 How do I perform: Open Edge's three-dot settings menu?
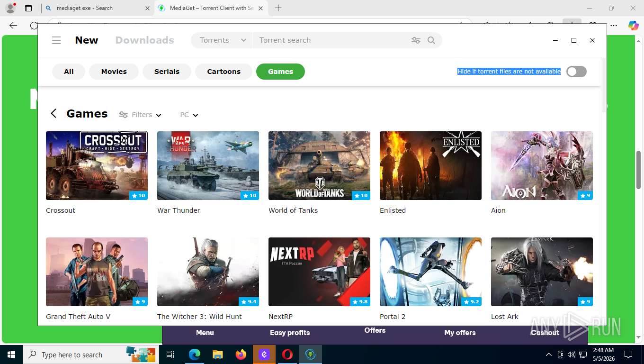(614, 26)
